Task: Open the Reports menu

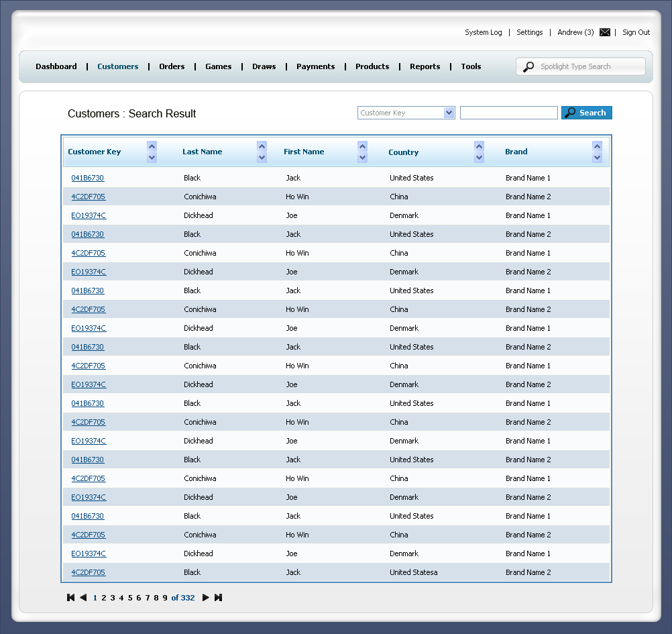Action: coord(425,66)
